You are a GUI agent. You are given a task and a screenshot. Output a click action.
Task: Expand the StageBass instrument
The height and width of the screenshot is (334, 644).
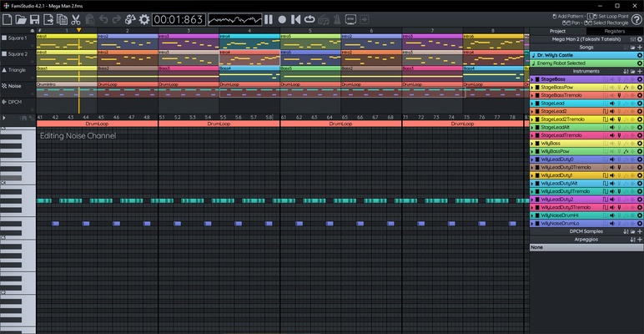pyautogui.click(x=532, y=79)
